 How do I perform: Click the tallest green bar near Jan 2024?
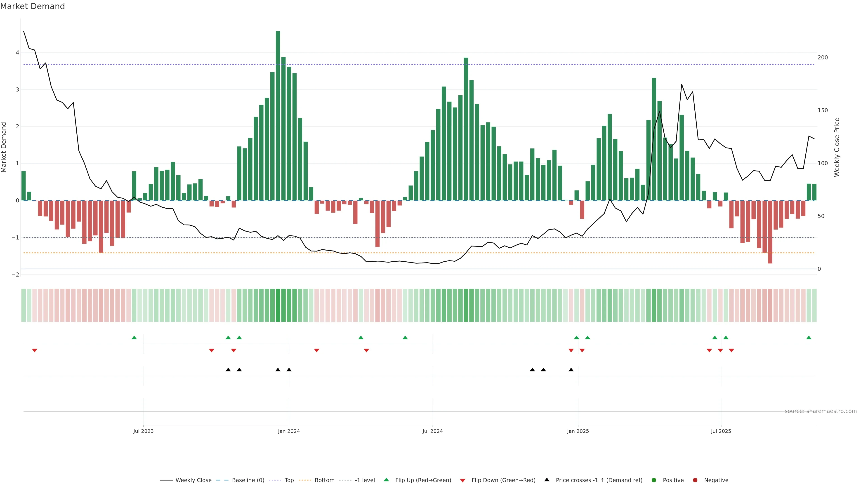point(278,115)
